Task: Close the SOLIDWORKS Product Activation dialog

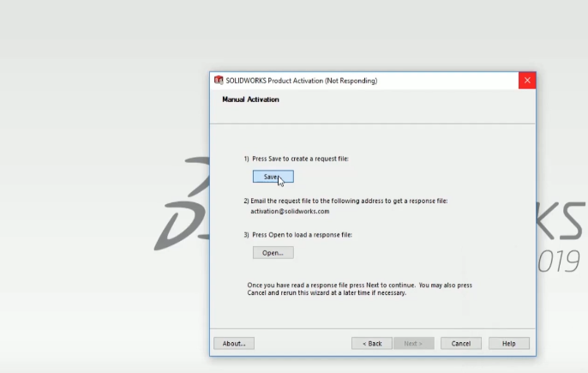Action: (x=527, y=81)
